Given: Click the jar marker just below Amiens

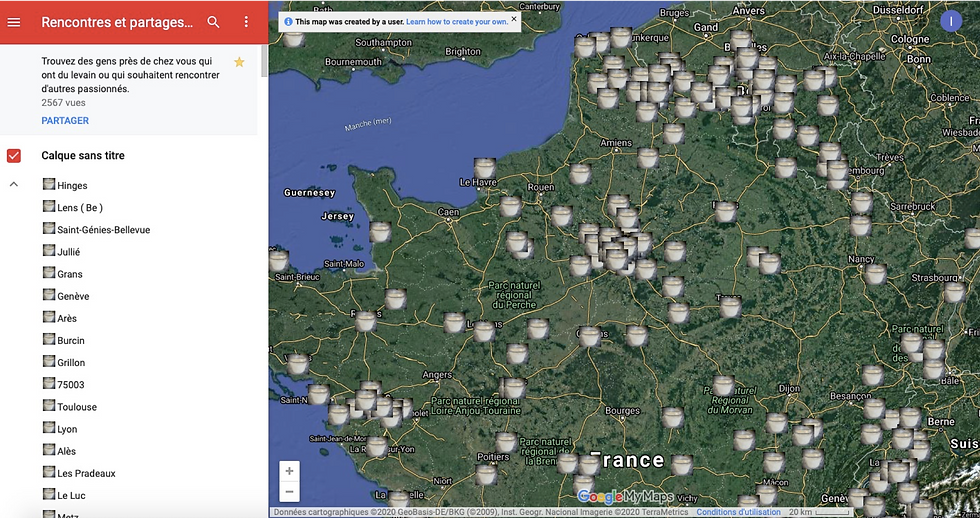Looking at the screenshot, I should 648,158.
